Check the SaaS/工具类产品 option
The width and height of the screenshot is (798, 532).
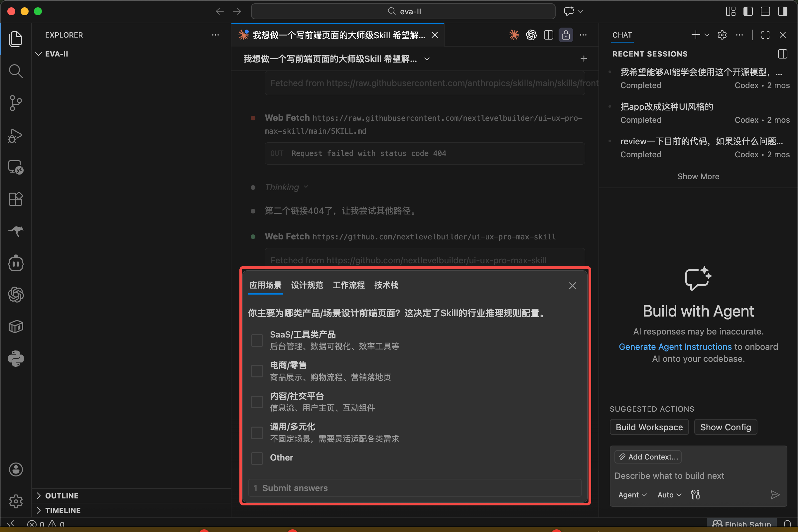click(257, 340)
